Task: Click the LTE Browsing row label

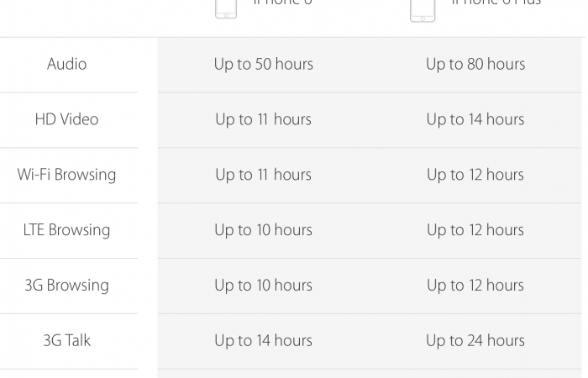Action: coord(67,230)
